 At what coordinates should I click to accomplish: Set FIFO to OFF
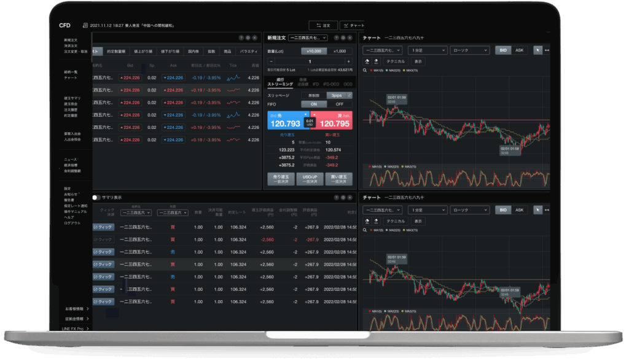pyautogui.click(x=339, y=104)
